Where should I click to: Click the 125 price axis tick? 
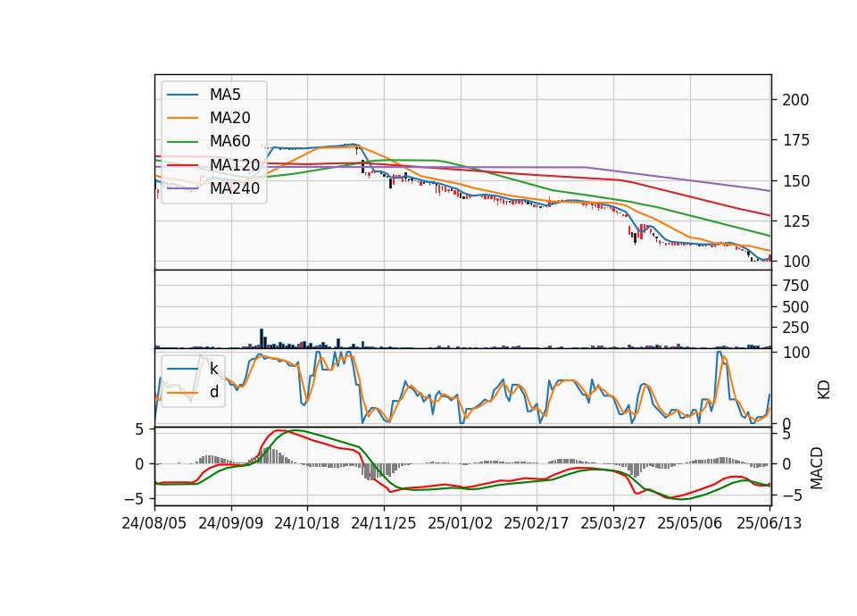[795, 221]
